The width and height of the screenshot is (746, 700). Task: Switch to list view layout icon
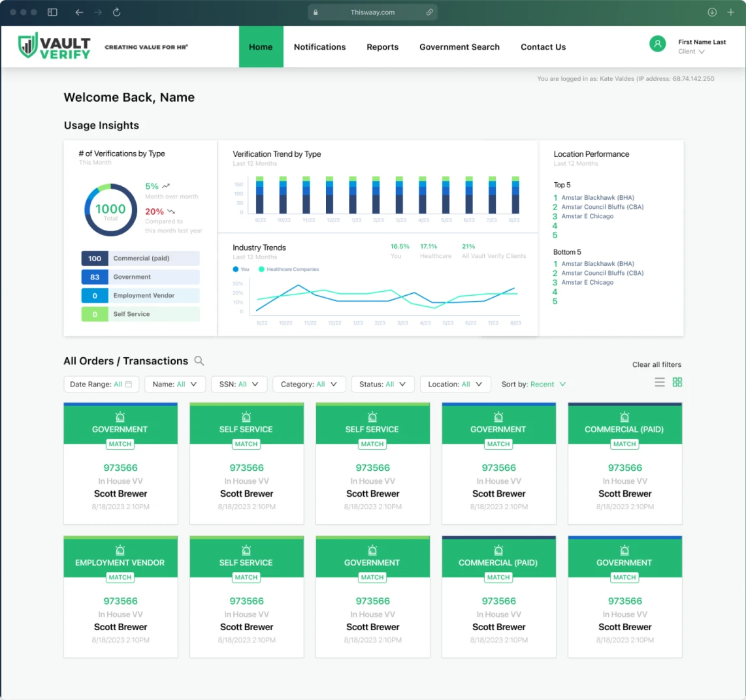pyautogui.click(x=660, y=383)
